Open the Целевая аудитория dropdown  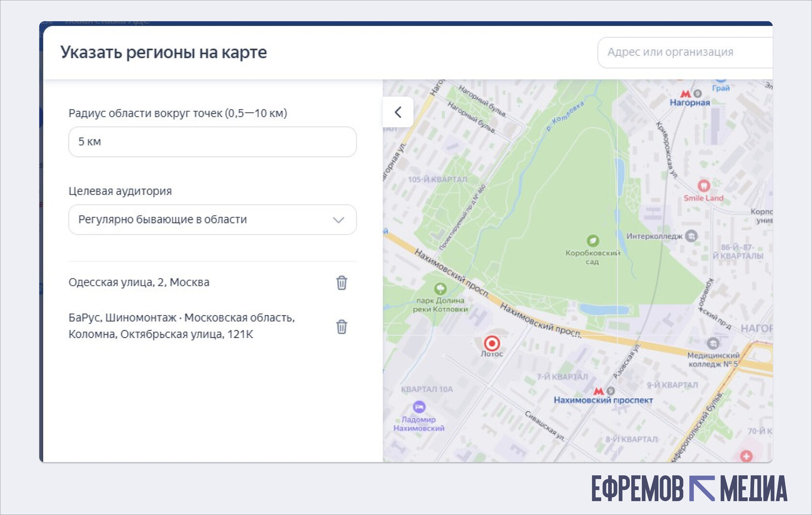(212, 220)
